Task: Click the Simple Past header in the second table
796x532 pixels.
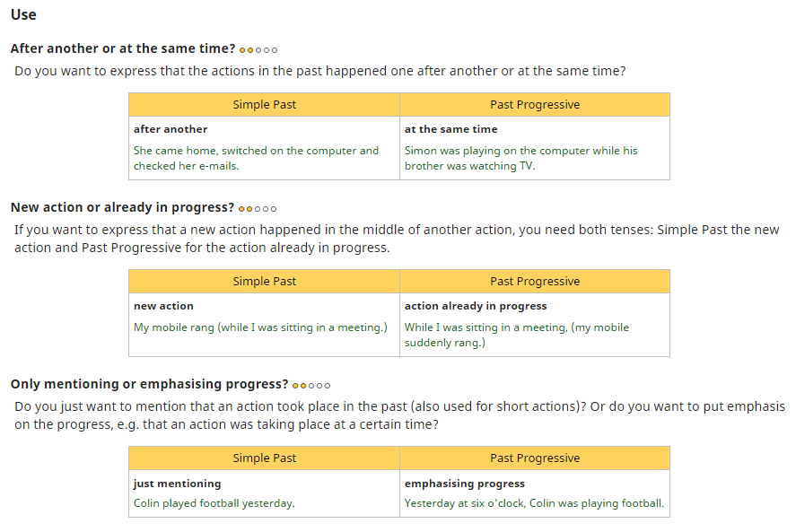Action: tap(264, 282)
